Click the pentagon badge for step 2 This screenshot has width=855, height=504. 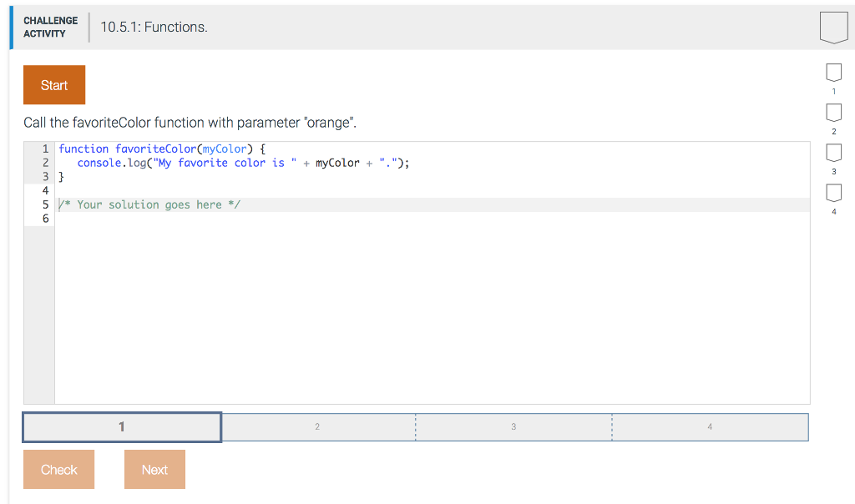(x=832, y=113)
